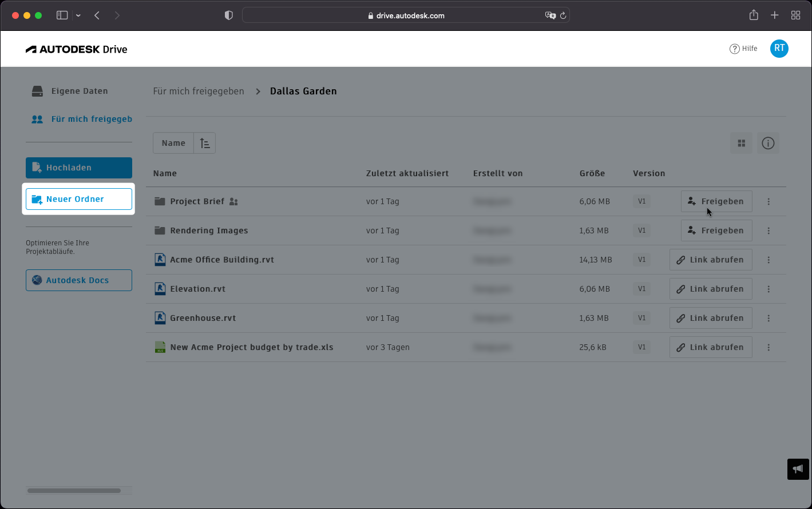The width and height of the screenshot is (812, 509).
Task: Open the Project Brief folder
Action: coord(197,201)
